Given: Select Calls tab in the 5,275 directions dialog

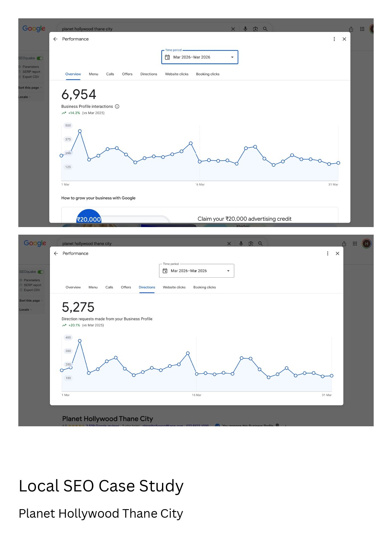Looking at the screenshot, I should [x=109, y=287].
